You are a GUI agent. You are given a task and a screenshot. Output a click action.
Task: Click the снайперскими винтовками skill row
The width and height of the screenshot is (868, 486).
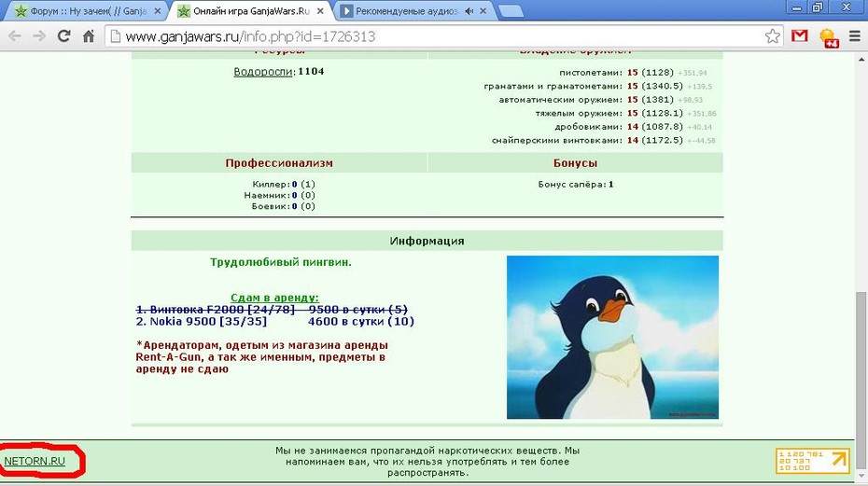[x=603, y=141]
